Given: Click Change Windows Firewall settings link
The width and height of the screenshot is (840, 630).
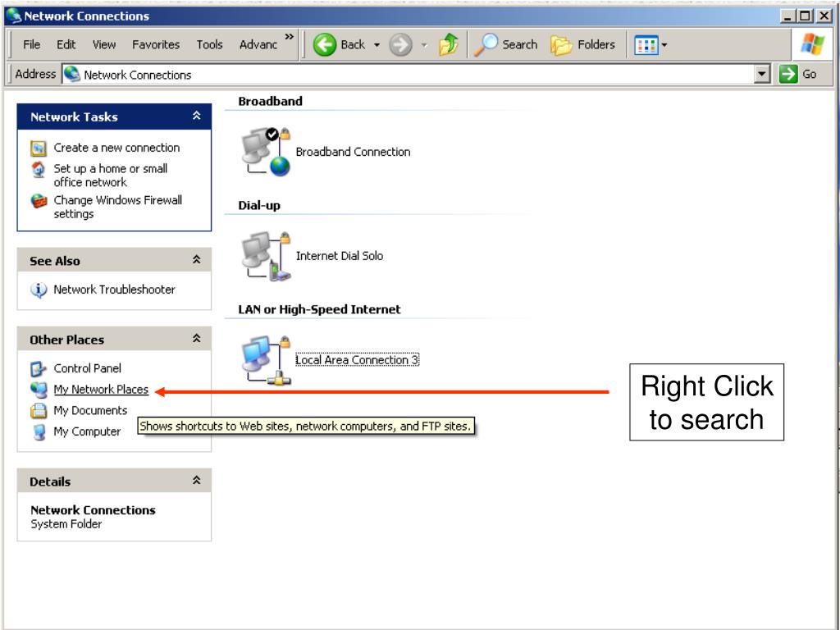Looking at the screenshot, I should click(x=118, y=207).
